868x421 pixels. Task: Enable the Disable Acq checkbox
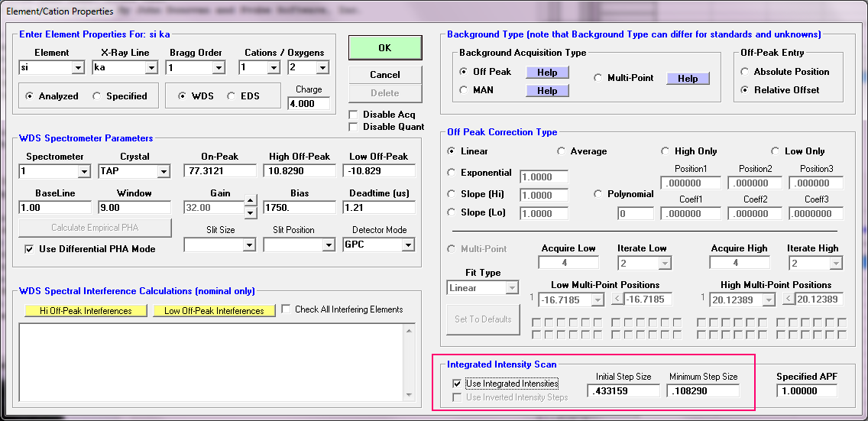pos(354,115)
